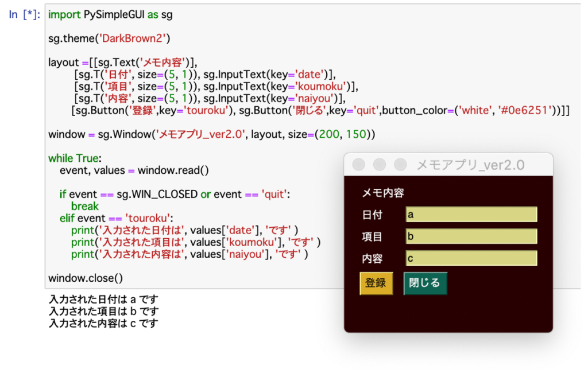This screenshot has width=588, height=377.
Task: Minimize the メモアプリ window using middle title button
Action: point(379,165)
